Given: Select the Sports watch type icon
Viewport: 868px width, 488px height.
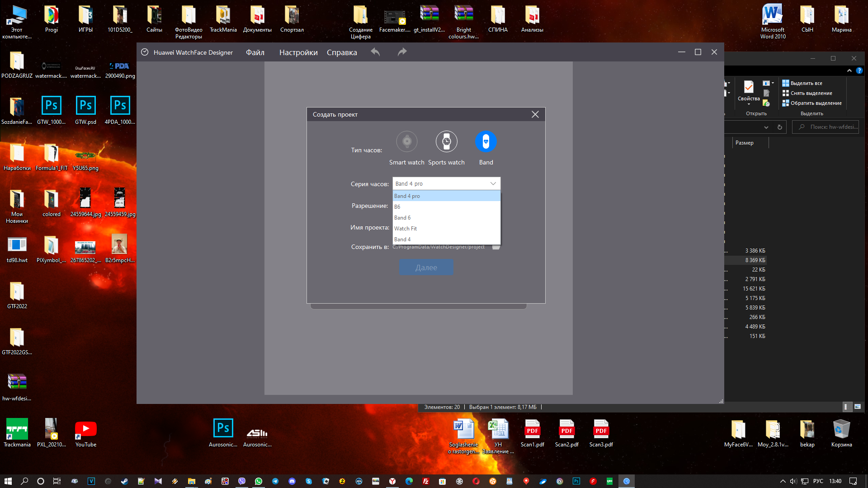Looking at the screenshot, I should pyautogui.click(x=446, y=142).
